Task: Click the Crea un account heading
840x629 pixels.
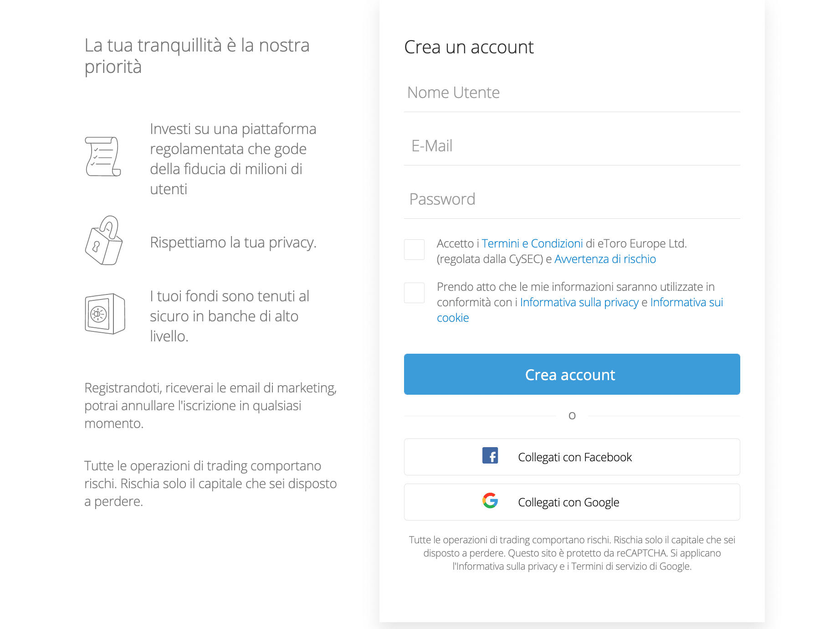Action: [x=469, y=46]
